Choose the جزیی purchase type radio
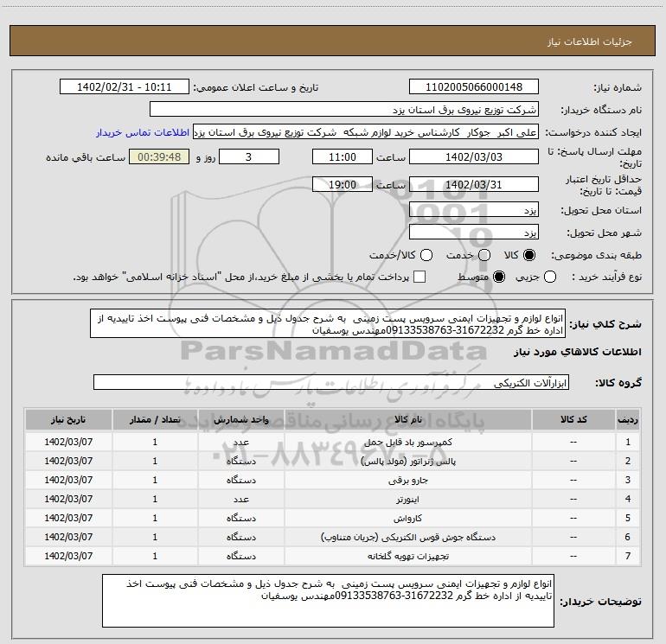 [550, 277]
